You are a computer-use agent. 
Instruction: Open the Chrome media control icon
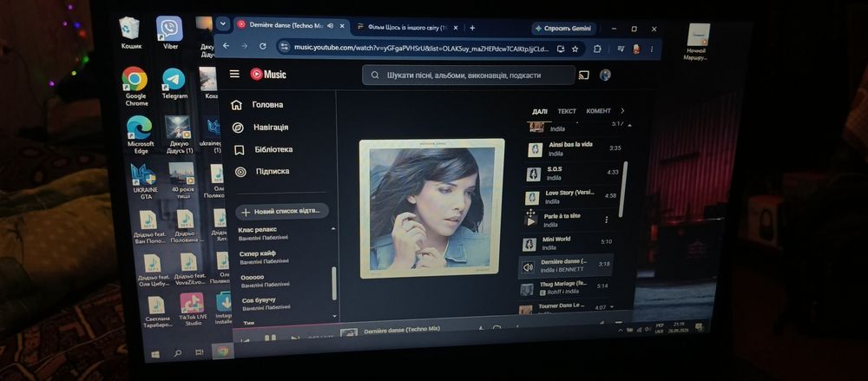coord(621,49)
